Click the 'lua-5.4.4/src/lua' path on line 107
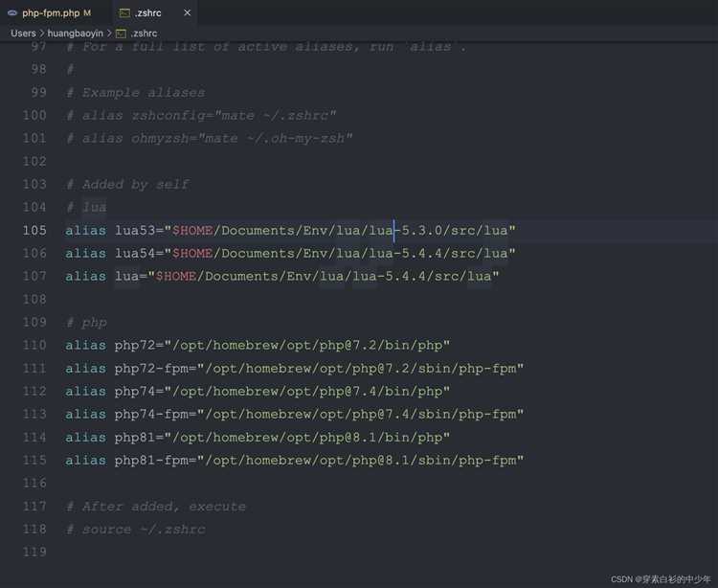This screenshot has width=718, height=588. tap(420, 276)
